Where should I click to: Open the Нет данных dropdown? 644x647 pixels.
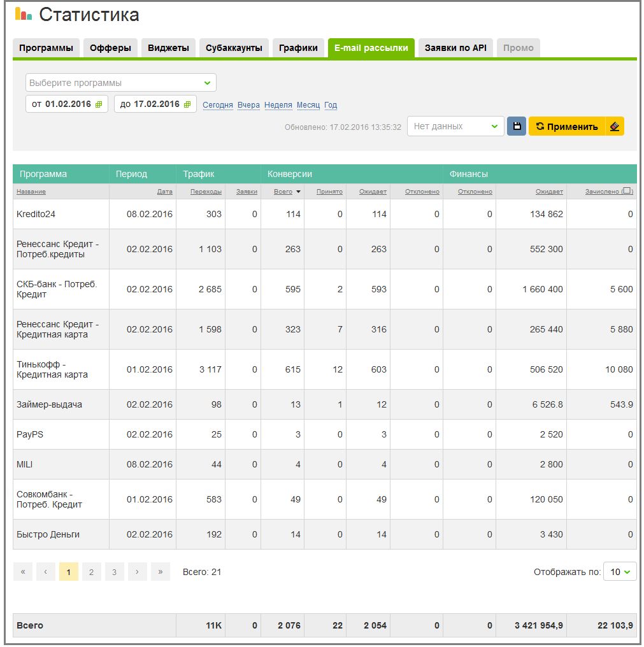click(455, 126)
